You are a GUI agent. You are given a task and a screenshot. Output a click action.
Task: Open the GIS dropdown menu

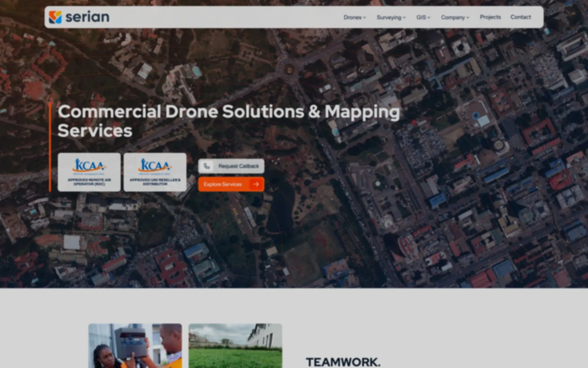click(423, 17)
